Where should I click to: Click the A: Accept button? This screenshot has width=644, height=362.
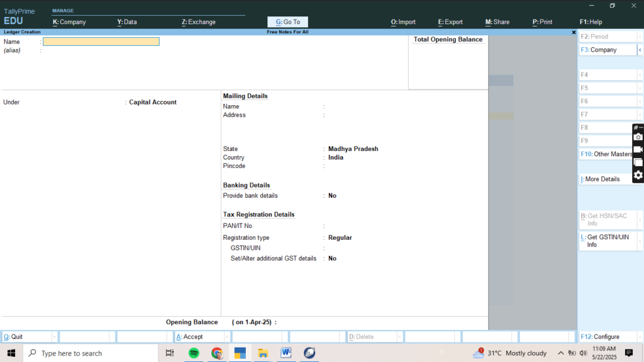pos(199,337)
